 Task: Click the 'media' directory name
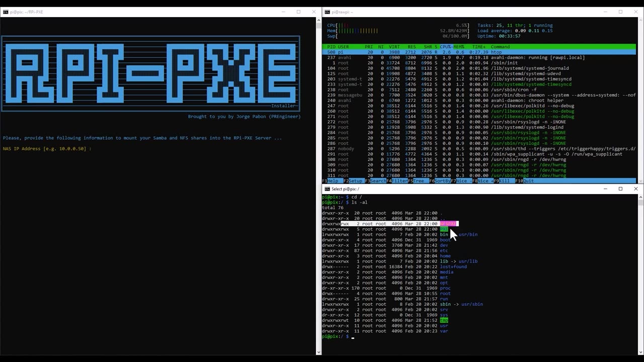(x=447, y=272)
